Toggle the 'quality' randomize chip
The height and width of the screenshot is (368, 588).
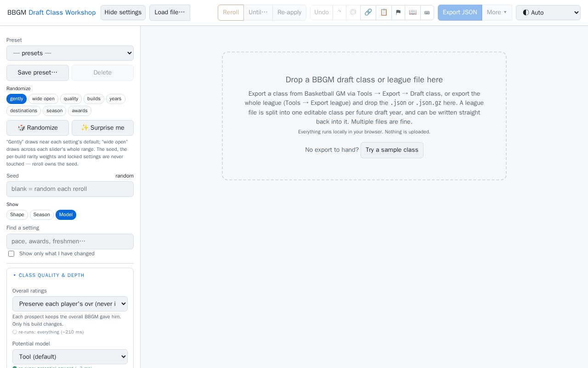[71, 99]
